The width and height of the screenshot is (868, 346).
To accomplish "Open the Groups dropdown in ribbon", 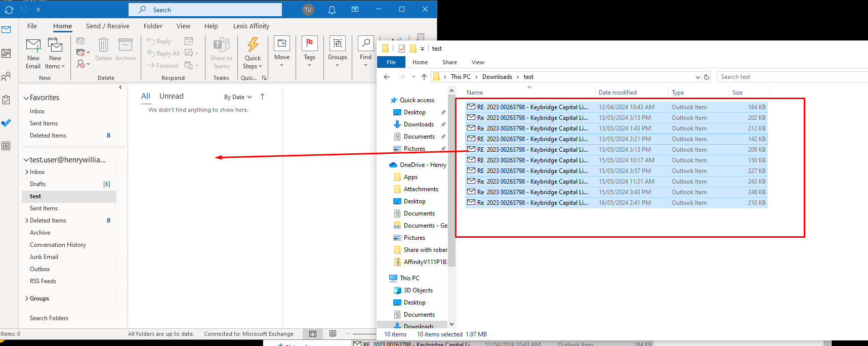I will tap(338, 52).
